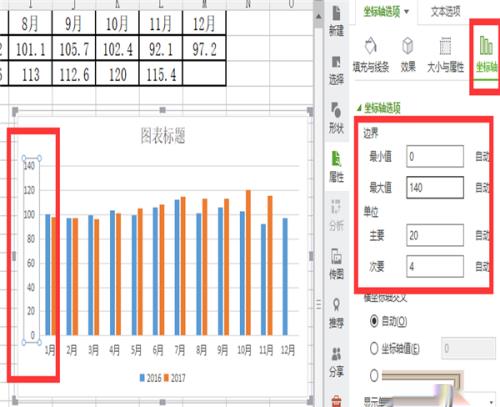Screen dimensions: 500x407
Task: Click the 12月 category axis label
Action: click(x=287, y=350)
